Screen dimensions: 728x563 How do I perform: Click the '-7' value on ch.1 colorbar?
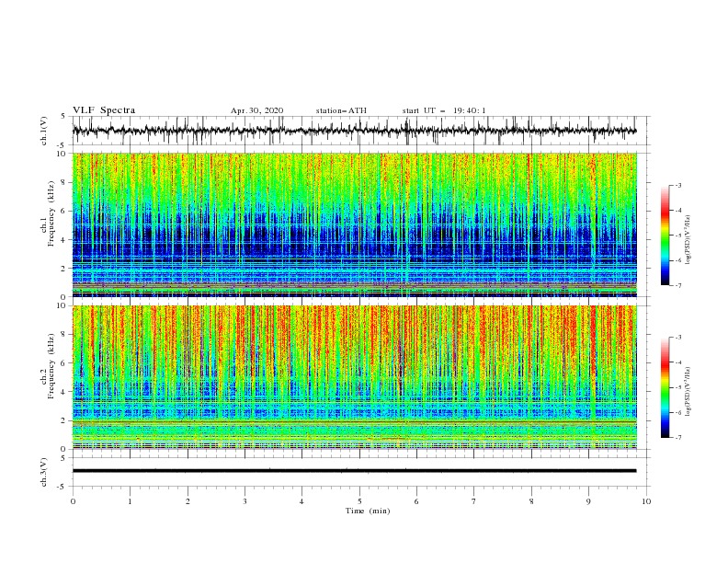pos(677,285)
